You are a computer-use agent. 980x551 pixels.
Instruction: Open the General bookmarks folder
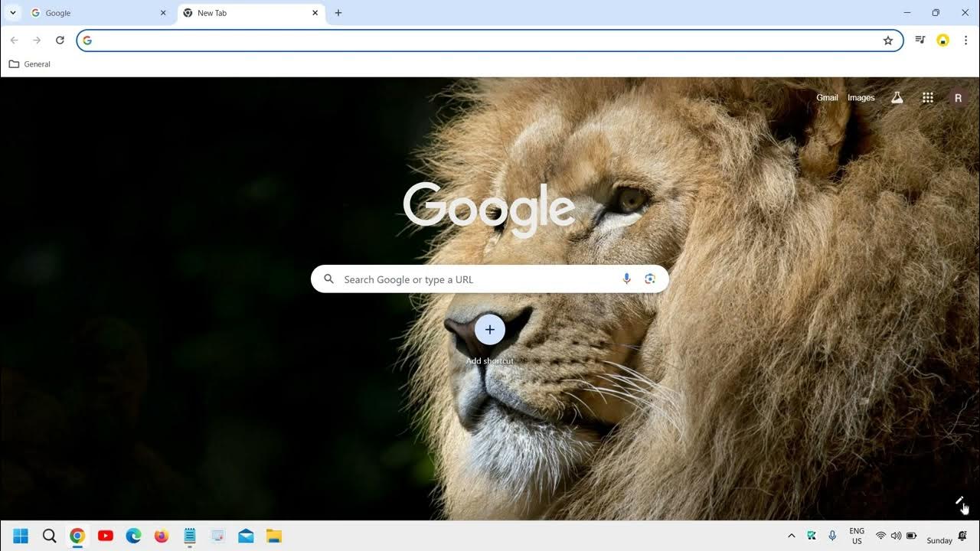(29, 64)
